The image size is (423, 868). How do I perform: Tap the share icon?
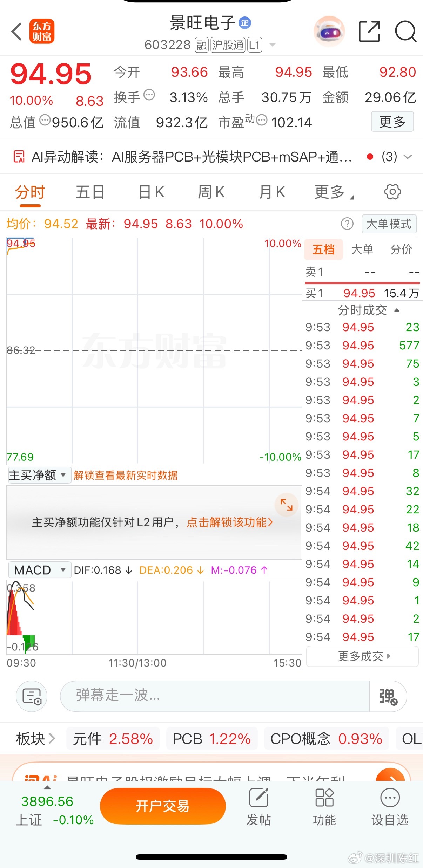point(369,32)
